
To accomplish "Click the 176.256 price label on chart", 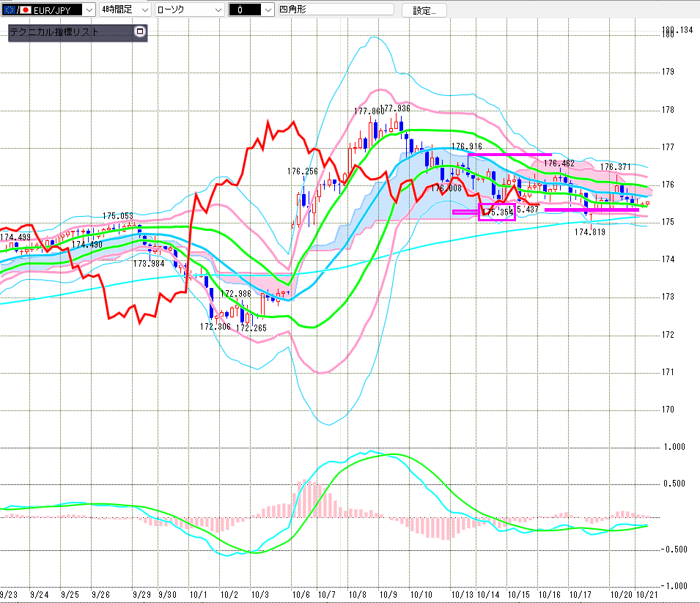I will point(302,171).
